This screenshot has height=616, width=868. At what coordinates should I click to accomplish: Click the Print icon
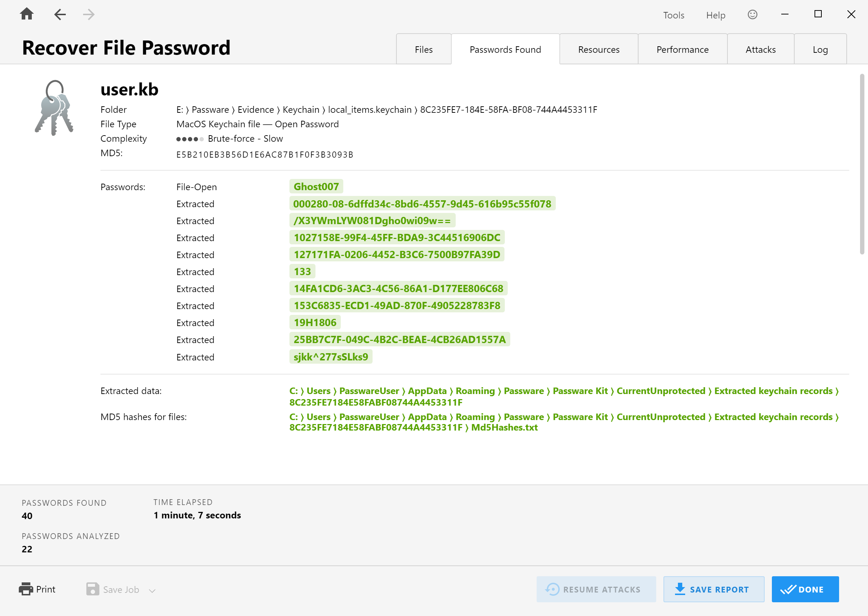[x=25, y=589]
